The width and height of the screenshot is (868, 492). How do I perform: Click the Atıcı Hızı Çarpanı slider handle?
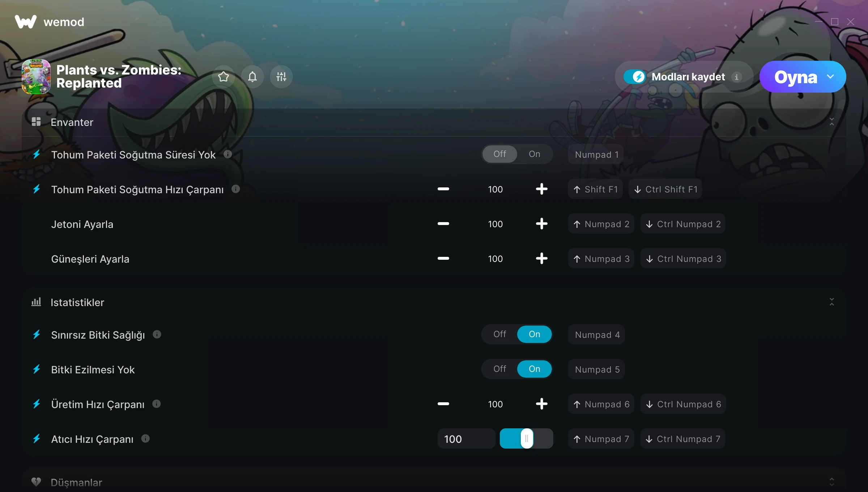[x=527, y=439]
